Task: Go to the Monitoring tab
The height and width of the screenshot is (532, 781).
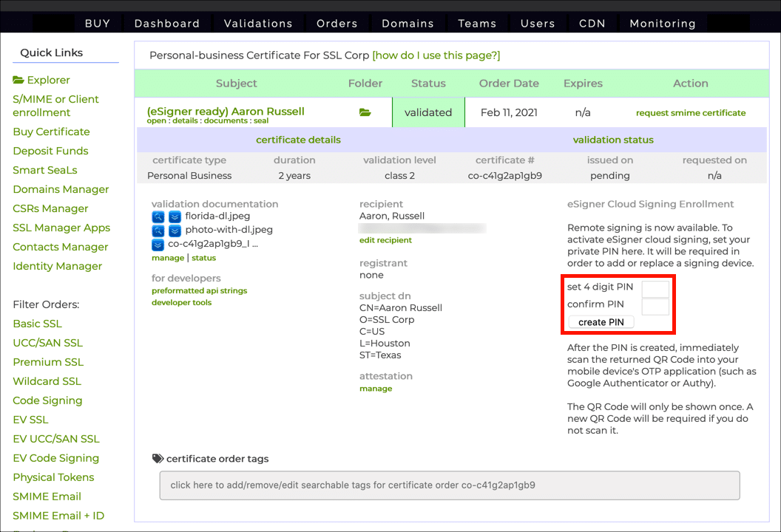Action: 662,24
